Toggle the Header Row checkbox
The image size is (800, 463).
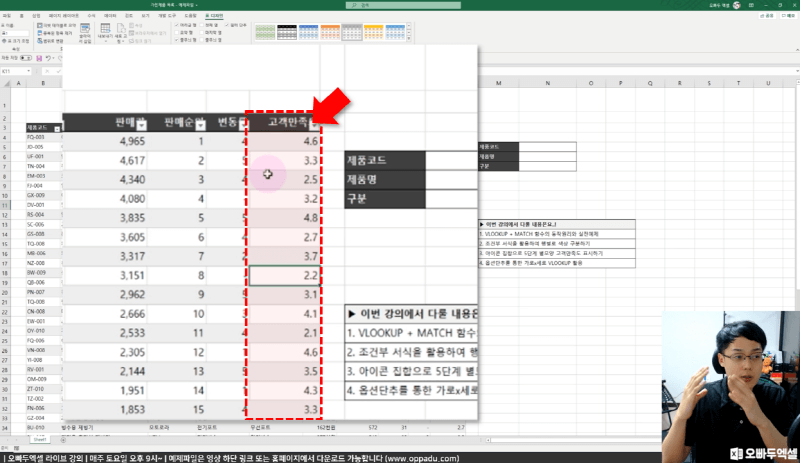coord(176,25)
